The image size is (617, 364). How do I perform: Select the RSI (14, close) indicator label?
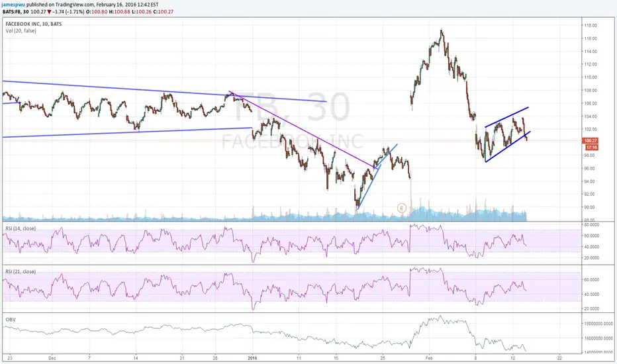click(21, 228)
